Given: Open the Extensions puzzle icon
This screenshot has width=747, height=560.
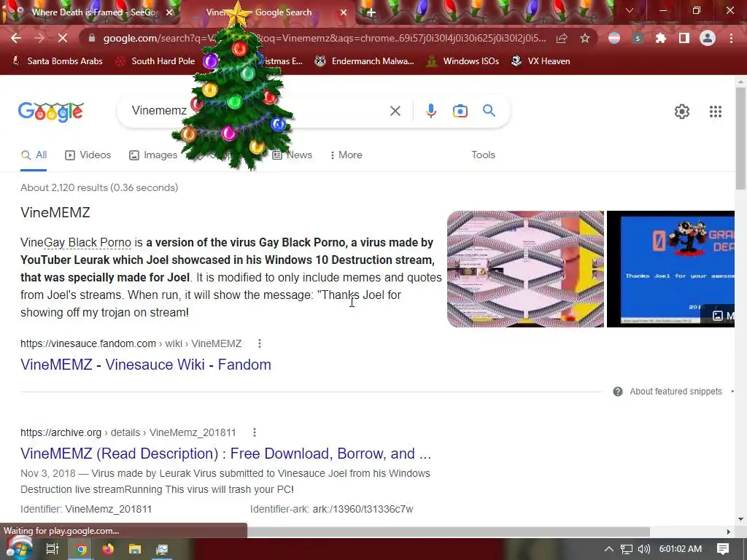Looking at the screenshot, I should click(660, 38).
